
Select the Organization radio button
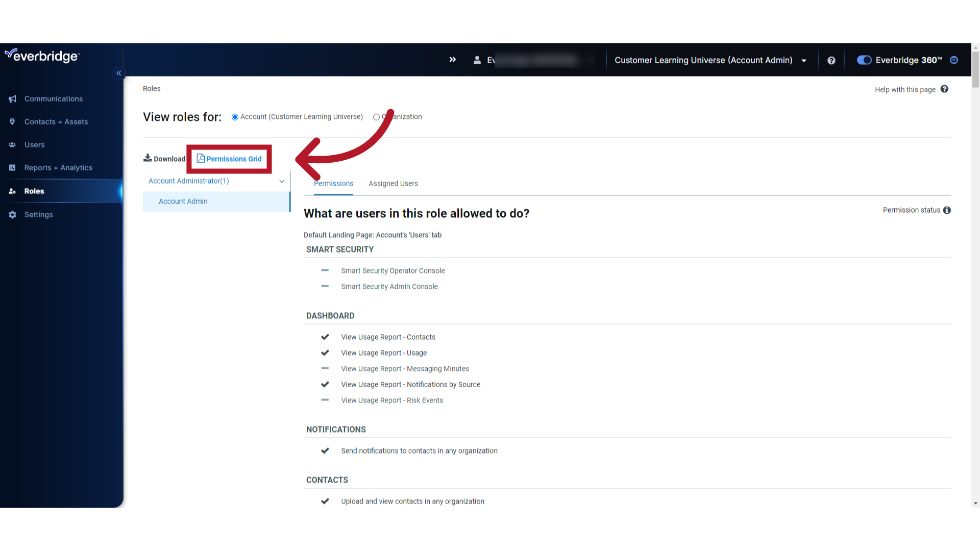[x=376, y=116]
